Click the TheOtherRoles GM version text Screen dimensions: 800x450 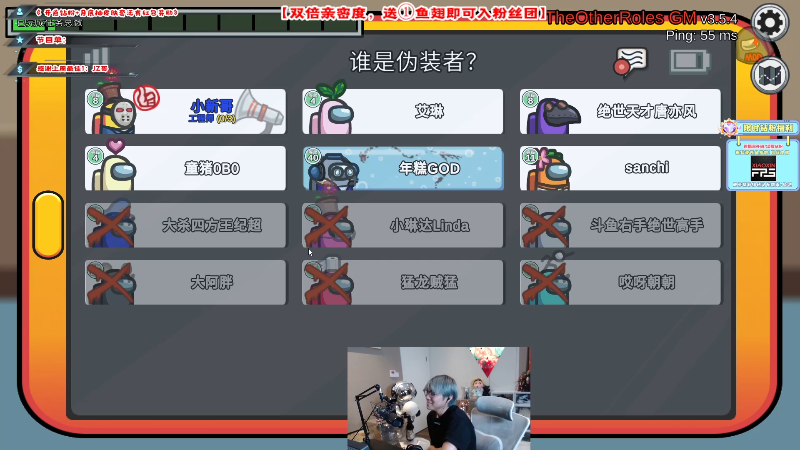pyautogui.click(x=642, y=18)
